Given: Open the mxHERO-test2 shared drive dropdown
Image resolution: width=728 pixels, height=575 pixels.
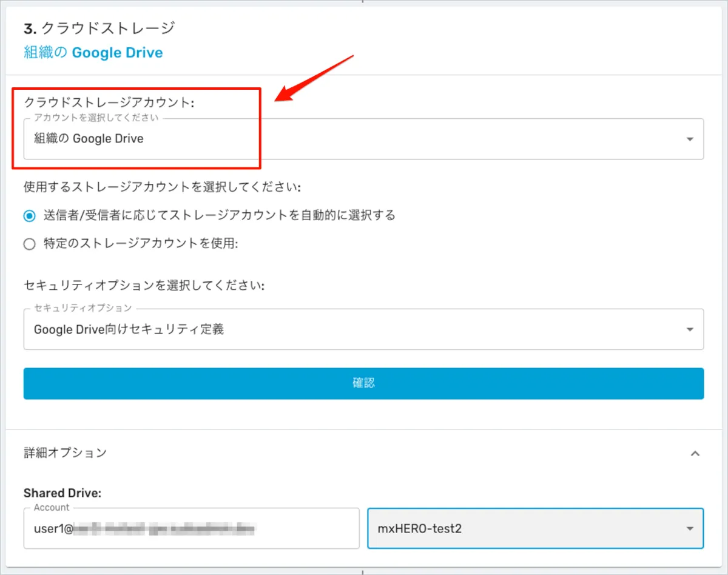Looking at the screenshot, I should (536, 528).
